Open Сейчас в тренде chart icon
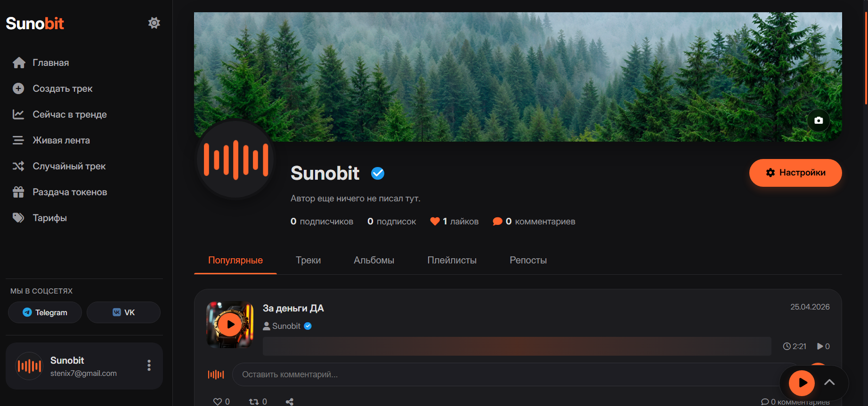The image size is (868, 406). (x=18, y=114)
